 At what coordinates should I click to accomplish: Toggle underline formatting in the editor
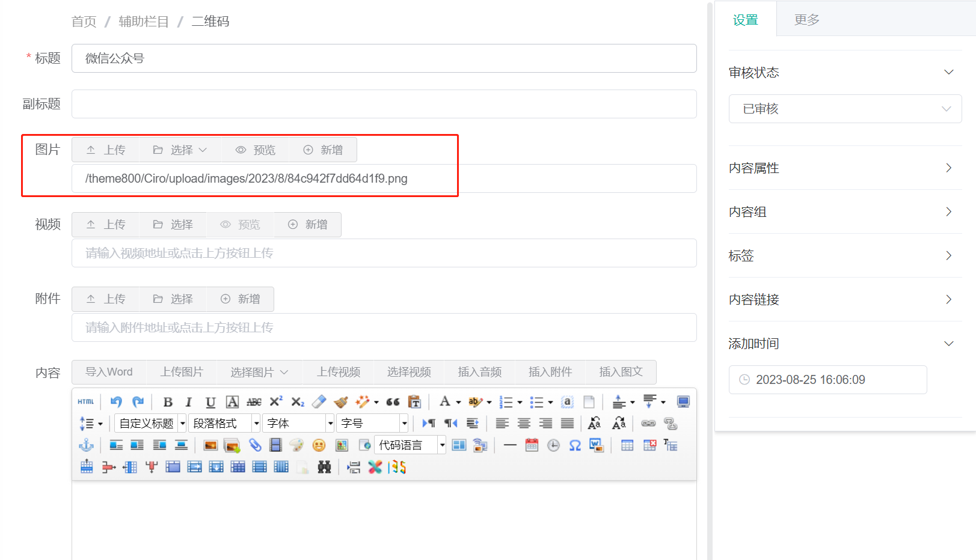(210, 401)
